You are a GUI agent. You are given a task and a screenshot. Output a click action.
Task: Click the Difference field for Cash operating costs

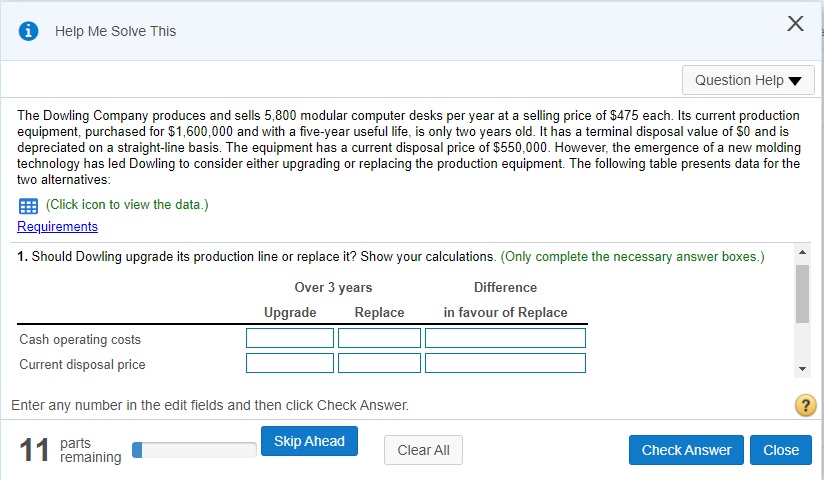pyautogui.click(x=505, y=338)
